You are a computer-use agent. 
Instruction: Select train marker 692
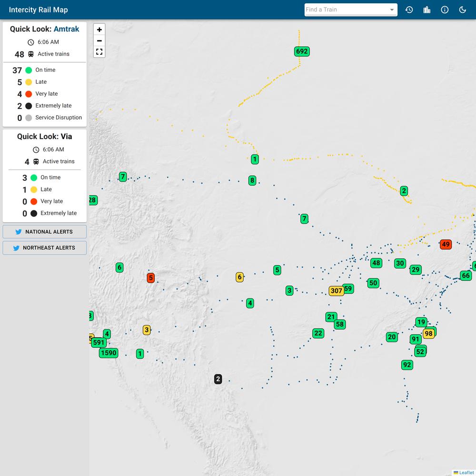(302, 51)
